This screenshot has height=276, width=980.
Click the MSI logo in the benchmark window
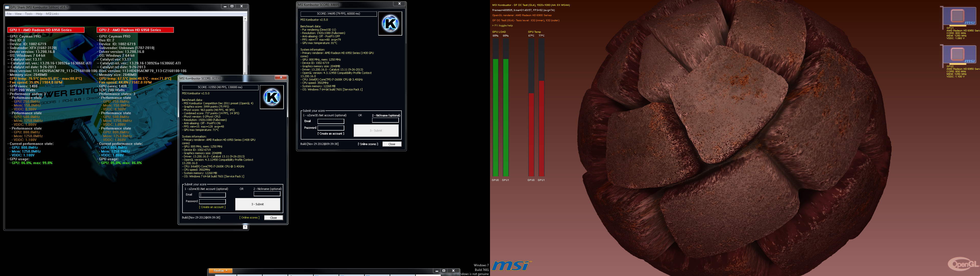[512, 265]
